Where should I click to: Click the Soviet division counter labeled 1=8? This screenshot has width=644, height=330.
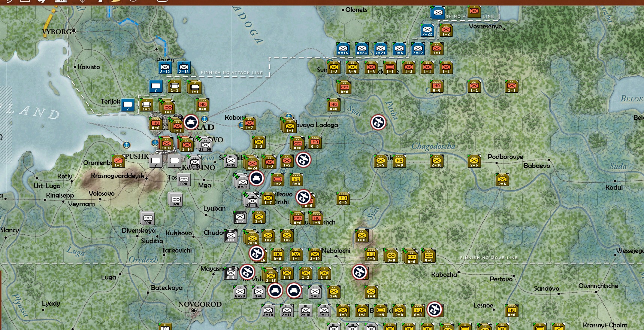pos(259,217)
